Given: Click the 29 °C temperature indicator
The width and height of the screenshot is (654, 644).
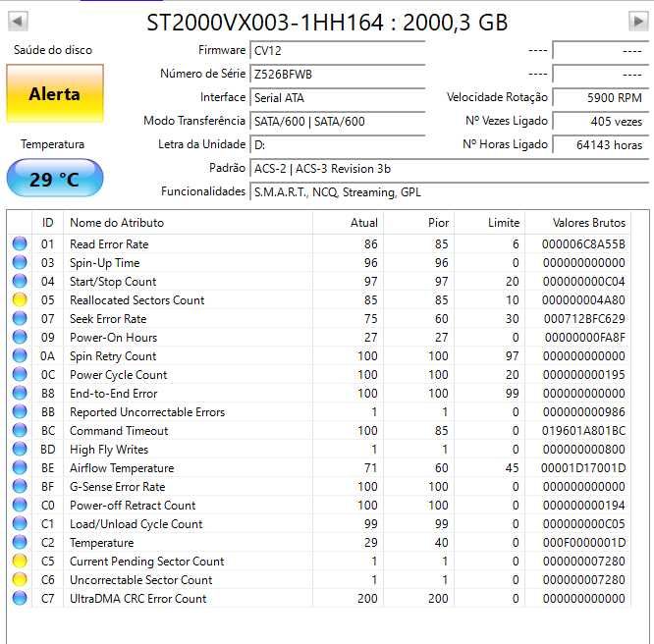Looking at the screenshot, I should (55, 179).
